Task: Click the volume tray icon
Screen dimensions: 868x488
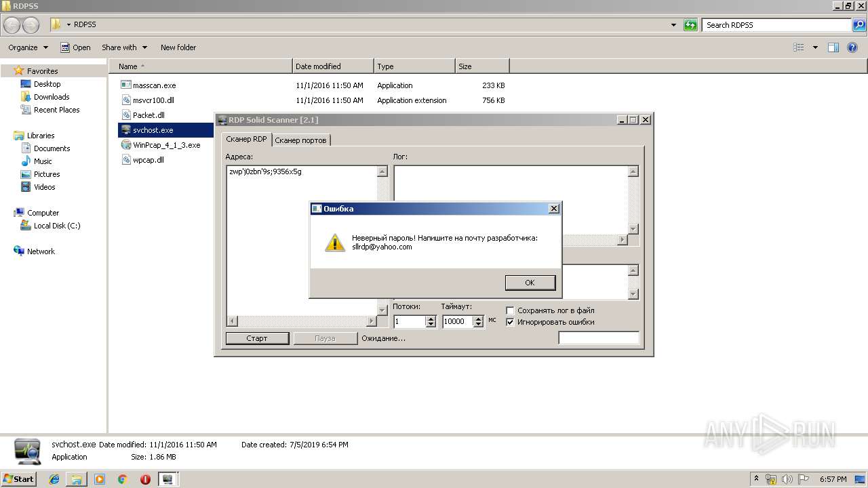Action: pyautogui.click(x=787, y=479)
